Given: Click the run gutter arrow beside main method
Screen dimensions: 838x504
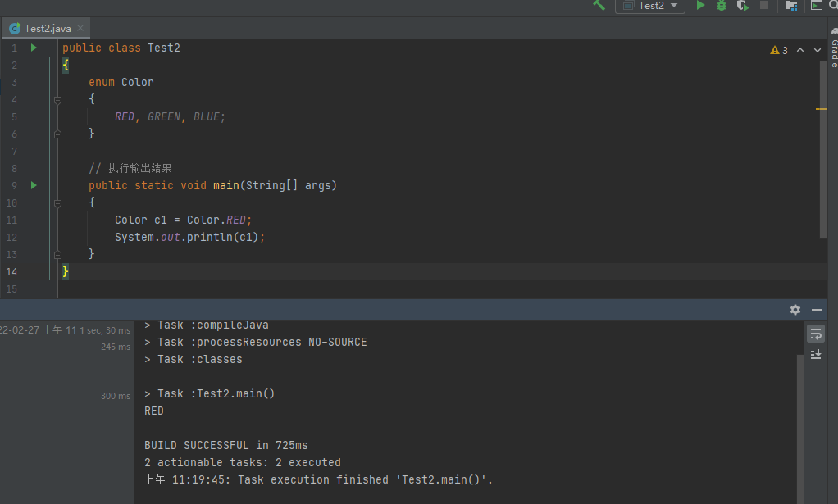Looking at the screenshot, I should (x=34, y=185).
